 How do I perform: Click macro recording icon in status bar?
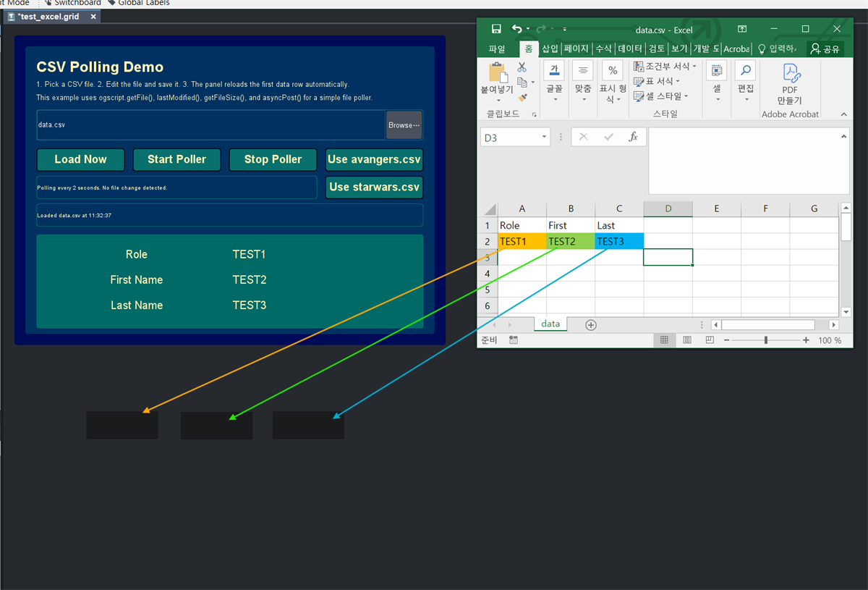click(514, 340)
